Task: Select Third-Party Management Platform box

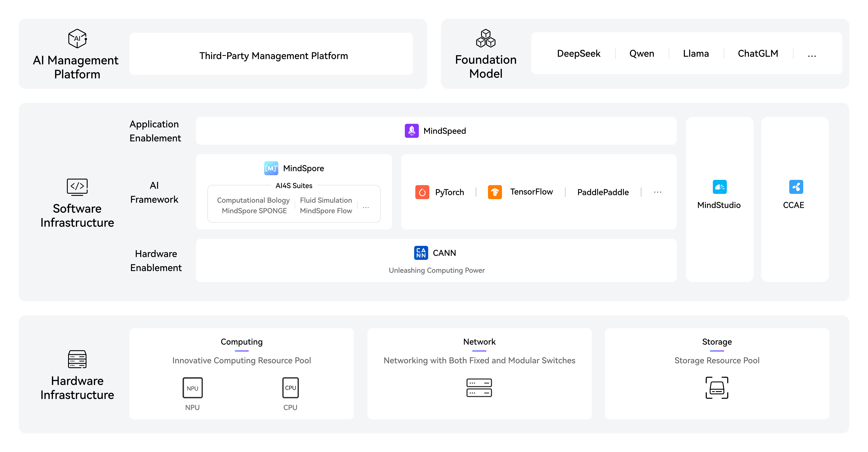Action: click(271, 54)
